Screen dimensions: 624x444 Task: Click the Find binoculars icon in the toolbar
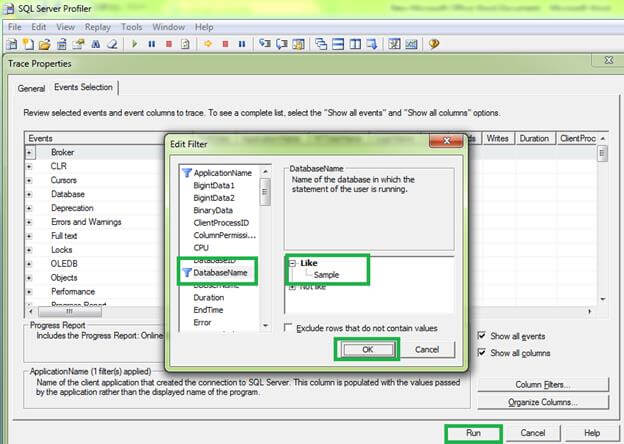96,44
